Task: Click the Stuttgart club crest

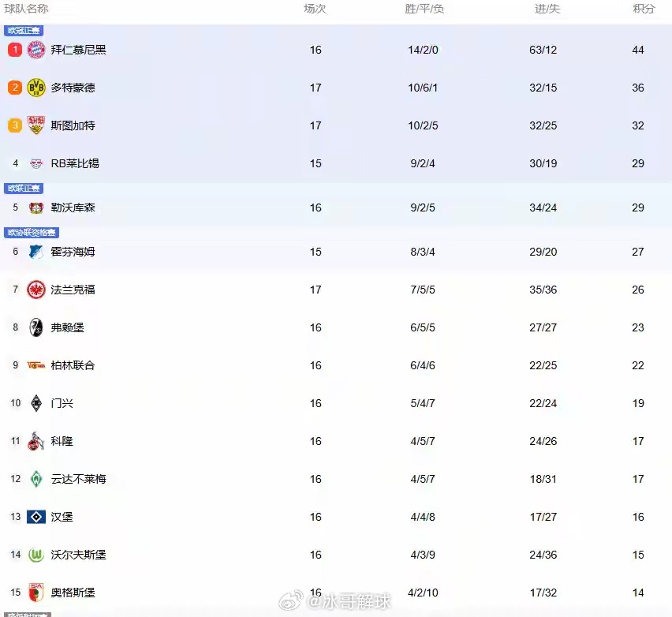Action: click(x=35, y=125)
